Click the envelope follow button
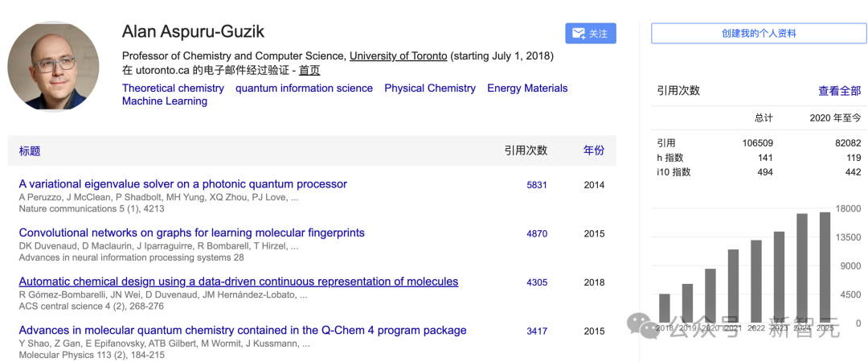The image size is (868, 362). (590, 34)
